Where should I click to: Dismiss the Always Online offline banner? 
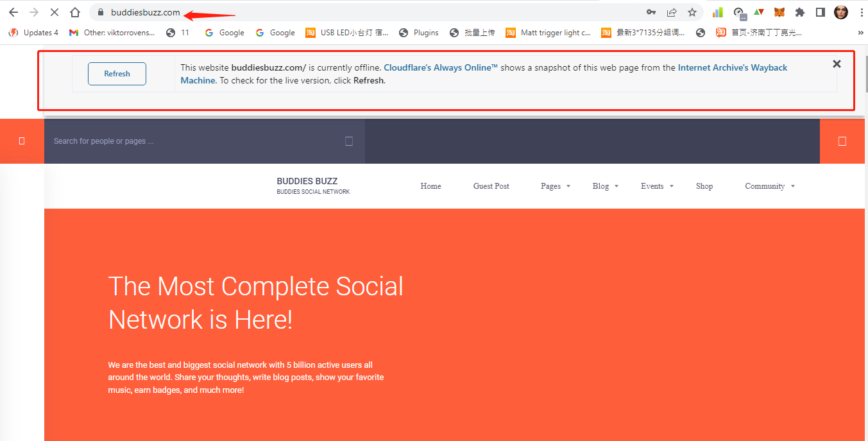[x=837, y=64]
